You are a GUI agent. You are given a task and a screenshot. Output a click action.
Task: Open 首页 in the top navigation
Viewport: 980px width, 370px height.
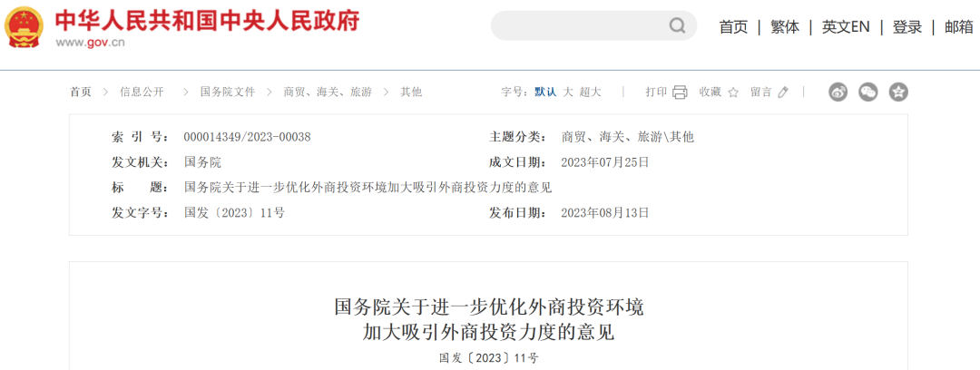point(733,27)
